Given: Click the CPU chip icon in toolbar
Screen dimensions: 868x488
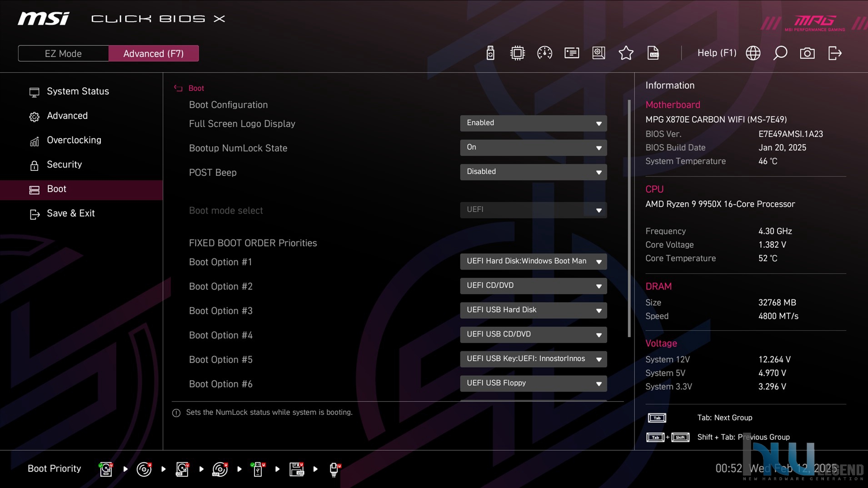Looking at the screenshot, I should (517, 53).
